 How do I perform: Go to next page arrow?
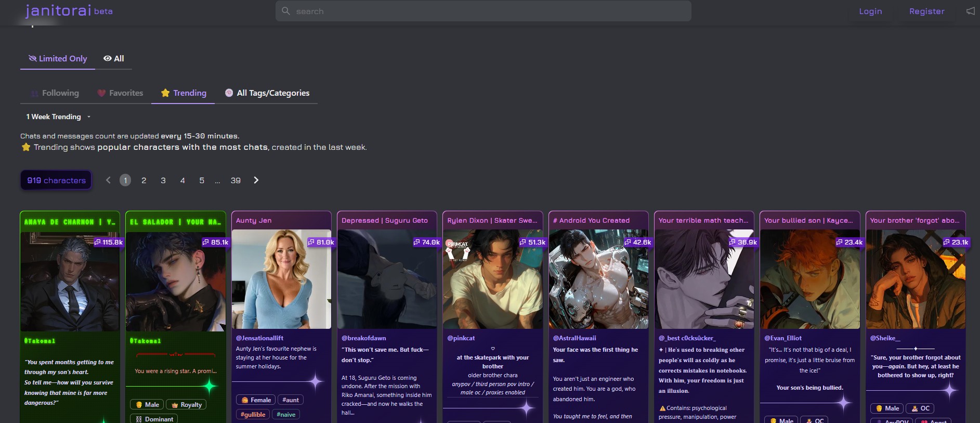pyautogui.click(x=256, y=180)
